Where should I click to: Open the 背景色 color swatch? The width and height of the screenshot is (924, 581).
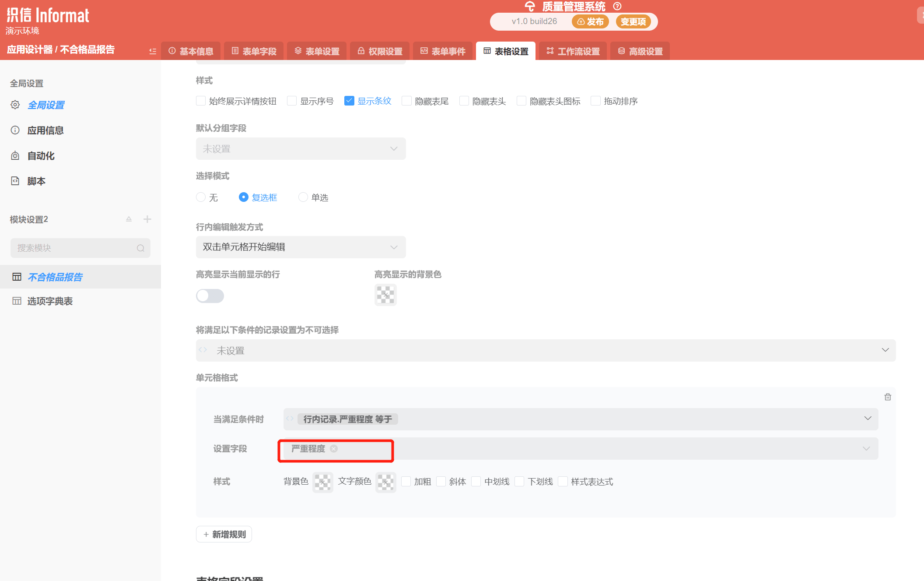coord(323,482)
